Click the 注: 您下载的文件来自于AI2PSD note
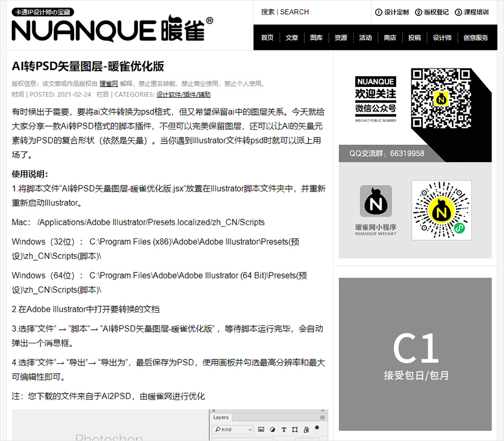This screenshot has width=504, height=441. 108,396
